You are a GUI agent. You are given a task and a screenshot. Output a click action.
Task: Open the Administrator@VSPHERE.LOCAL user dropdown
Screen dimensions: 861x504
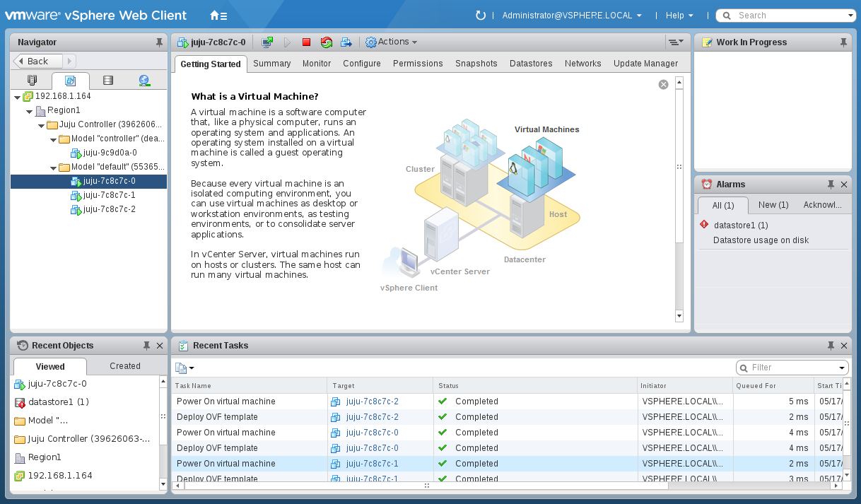click(x=572, y=16)
